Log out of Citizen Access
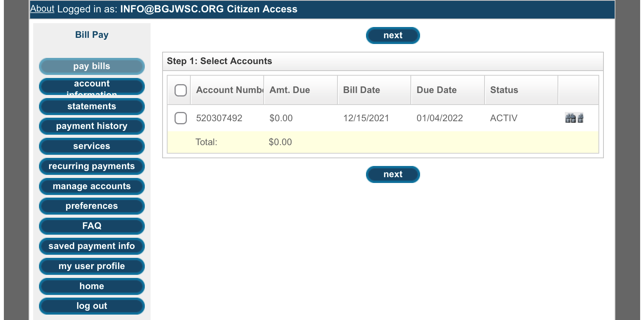 click(92, 306)
